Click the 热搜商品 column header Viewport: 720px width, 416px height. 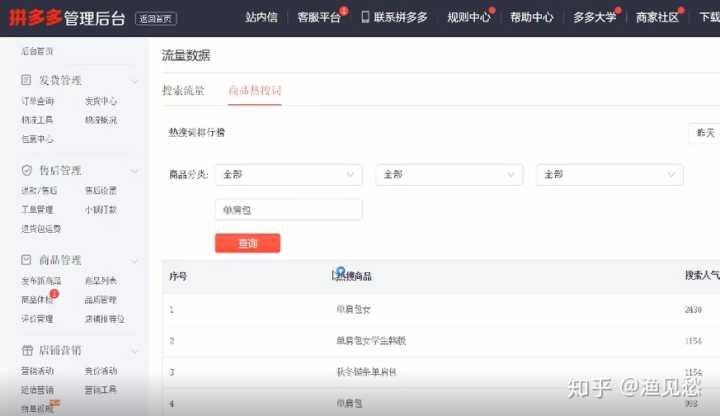354,276
